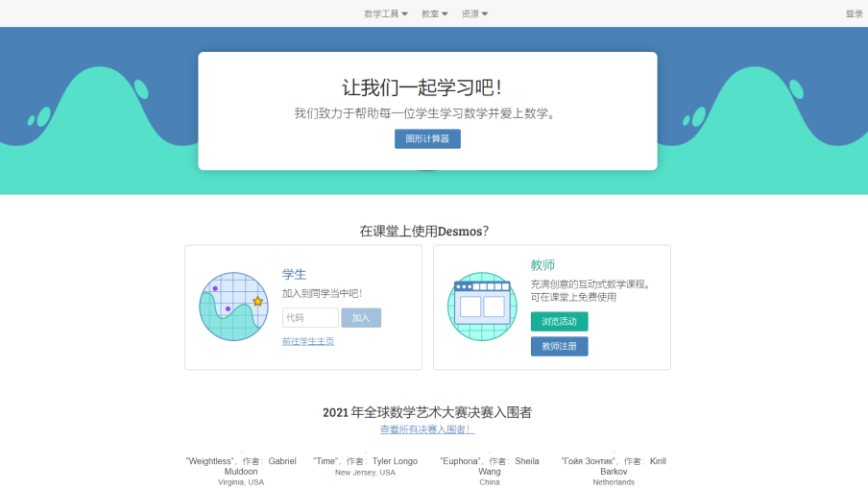Click the 学生 student heading
This screenshot has height=491, width=868.
pos(294,274)
